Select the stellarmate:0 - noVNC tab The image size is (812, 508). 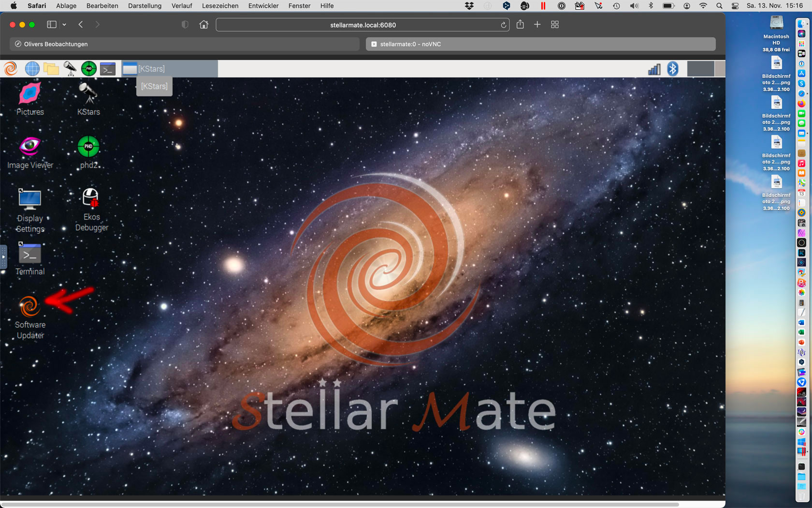click(540, 44)
